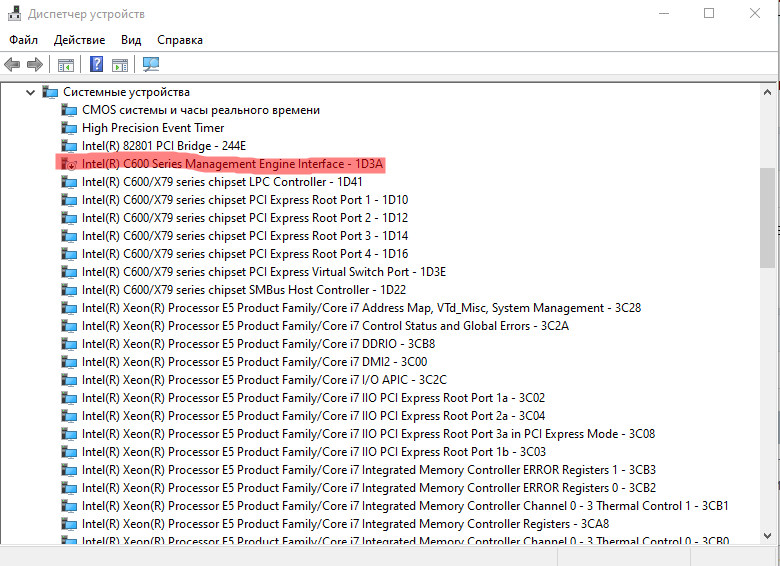Collapse the Системные устройства tree node
The image size is (780, 566).
[30, 92]
